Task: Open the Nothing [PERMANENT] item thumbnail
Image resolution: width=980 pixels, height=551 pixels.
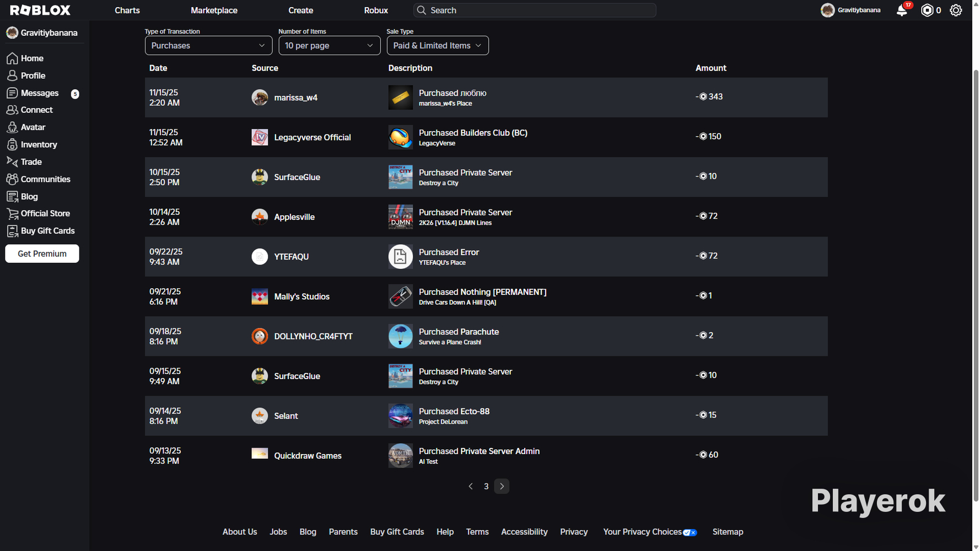Action: (401, 296)
